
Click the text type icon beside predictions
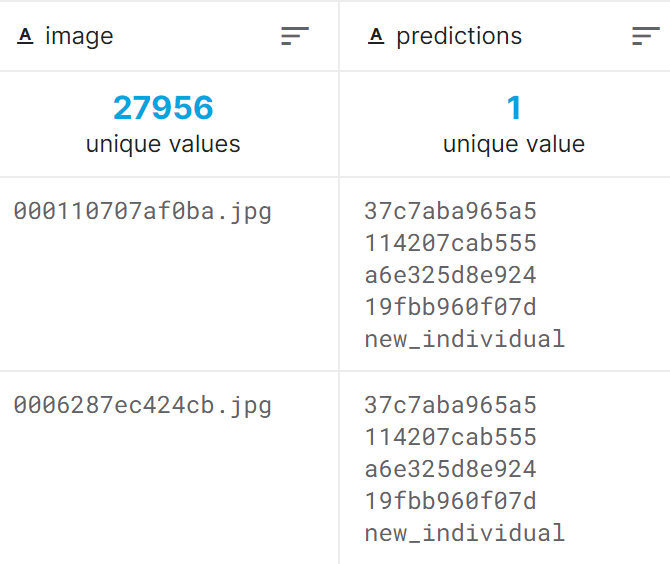[376, 36]
